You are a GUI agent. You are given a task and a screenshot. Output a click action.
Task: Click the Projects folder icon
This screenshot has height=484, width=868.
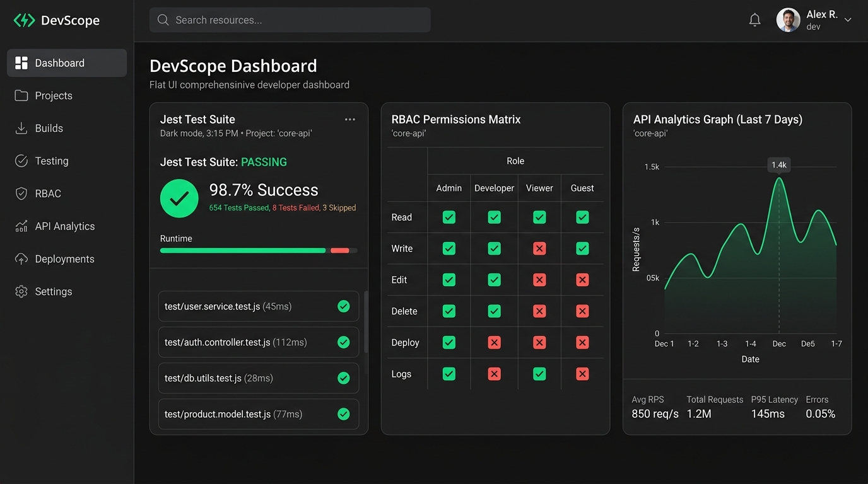click(21, 96)
